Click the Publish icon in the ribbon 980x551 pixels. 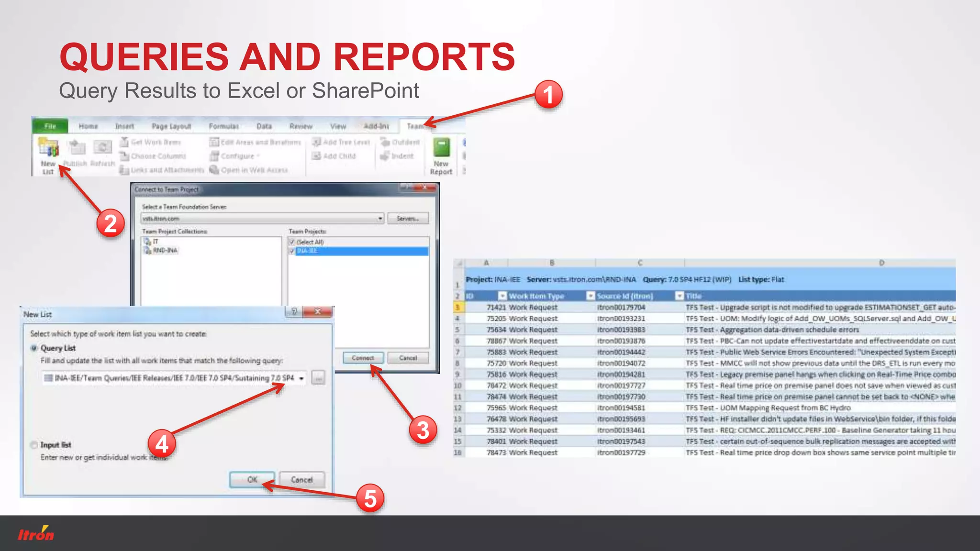76,153
